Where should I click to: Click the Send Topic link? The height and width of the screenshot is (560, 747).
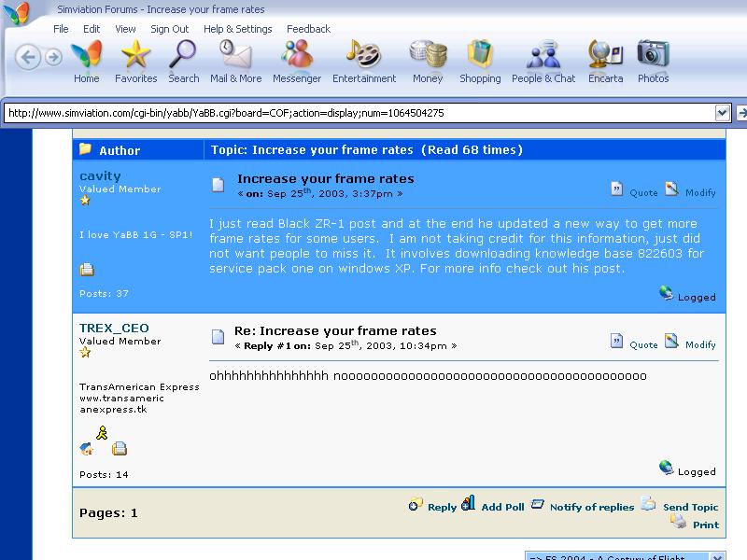[x=690, y=507]
